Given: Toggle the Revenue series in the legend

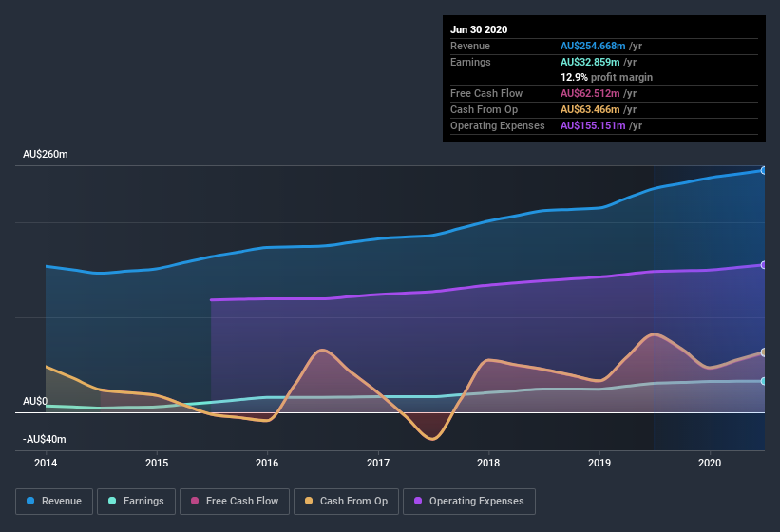Looking at the screenshot, I should (54, 502).
